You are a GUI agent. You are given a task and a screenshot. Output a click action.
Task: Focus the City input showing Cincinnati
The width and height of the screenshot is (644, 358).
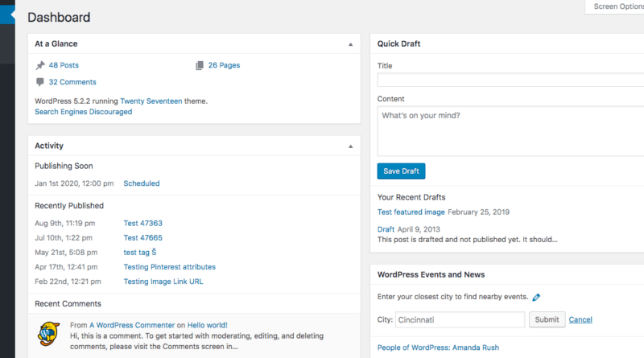[460, 319]
